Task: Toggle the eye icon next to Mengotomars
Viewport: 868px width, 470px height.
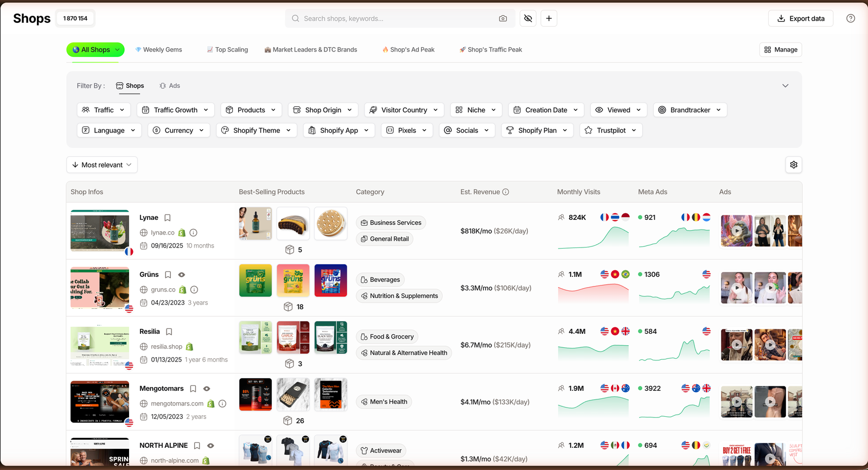Action: click(207, 389)
